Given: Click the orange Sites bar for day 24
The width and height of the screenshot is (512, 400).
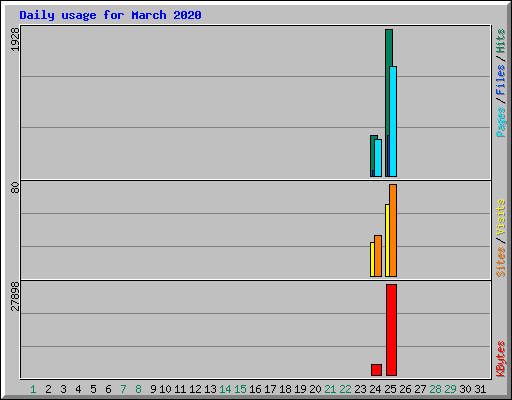Looking at the screenshot, I should 378,256.
